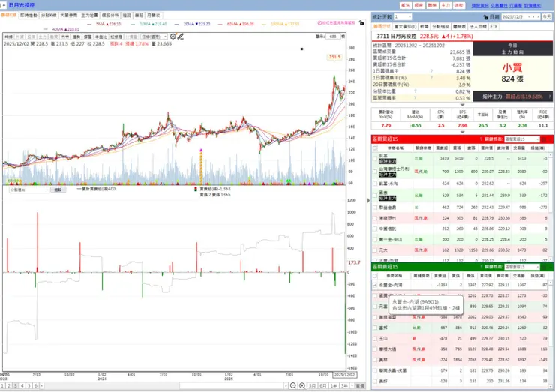Click help icon in 短沖主力 banner
This screenshot has width=555, height=392.
[x=549, y=96]
